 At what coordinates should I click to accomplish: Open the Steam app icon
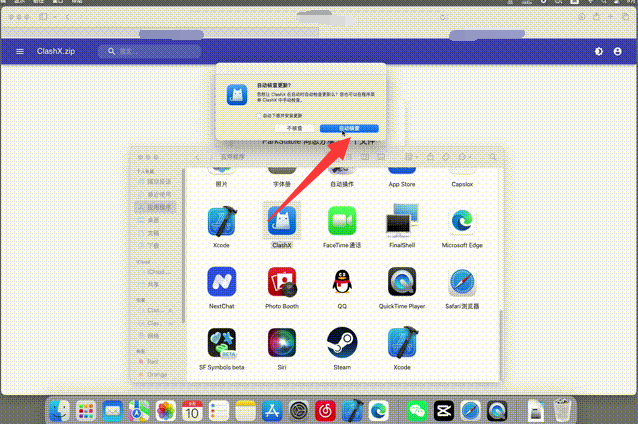pos(342,342)
